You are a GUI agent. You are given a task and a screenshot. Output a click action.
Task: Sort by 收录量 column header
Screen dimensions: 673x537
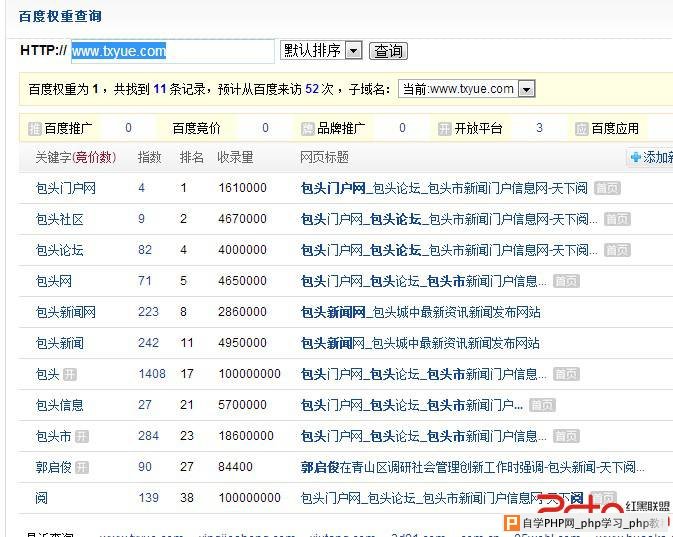pos(235,158)
